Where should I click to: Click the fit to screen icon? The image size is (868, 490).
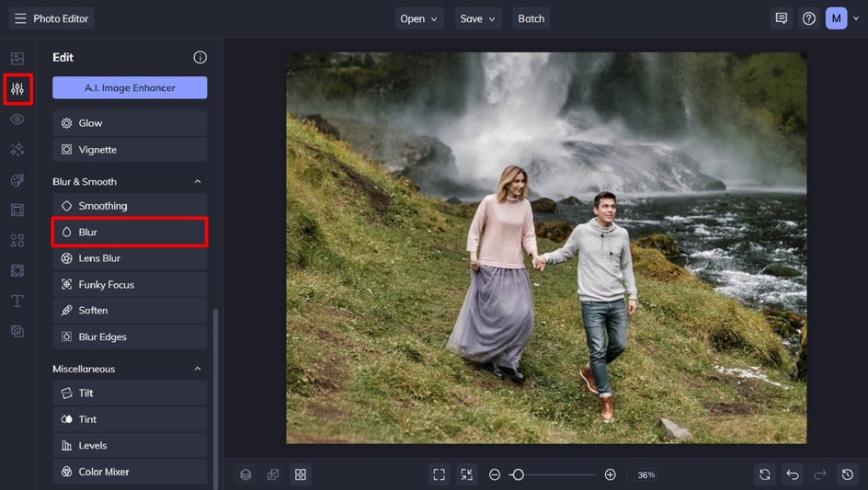coord(439,474)
